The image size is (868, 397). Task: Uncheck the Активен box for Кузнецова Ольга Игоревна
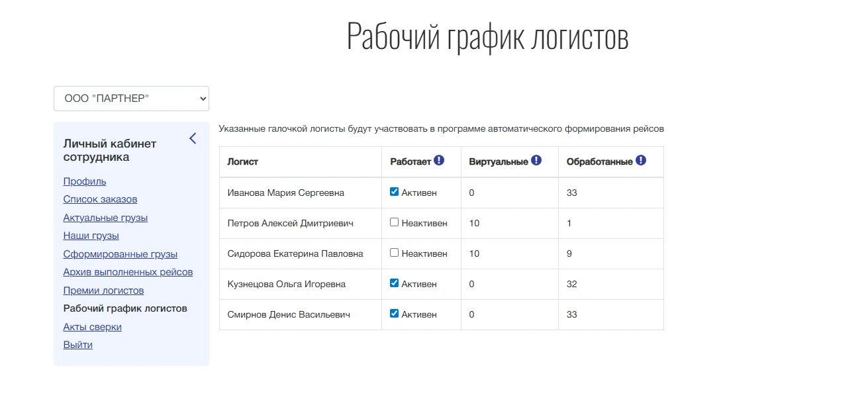tap(395, 283)
